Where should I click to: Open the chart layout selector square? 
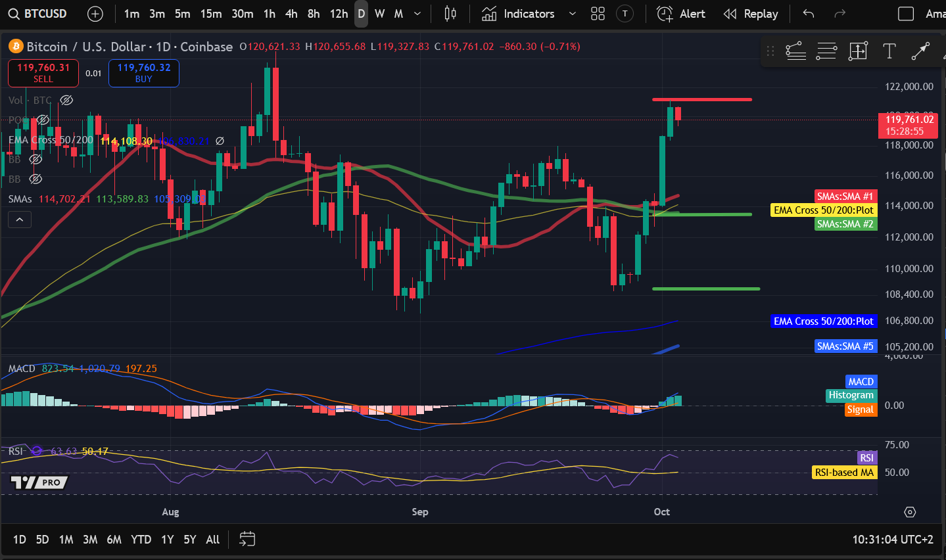coord(906,14)
